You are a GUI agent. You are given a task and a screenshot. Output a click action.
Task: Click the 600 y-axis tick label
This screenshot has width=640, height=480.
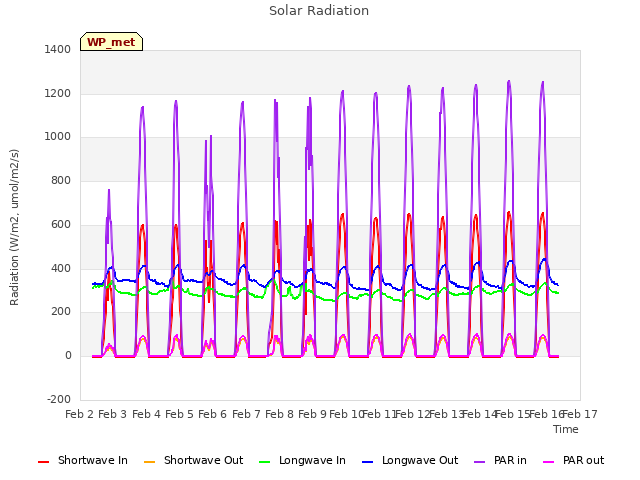61,224
